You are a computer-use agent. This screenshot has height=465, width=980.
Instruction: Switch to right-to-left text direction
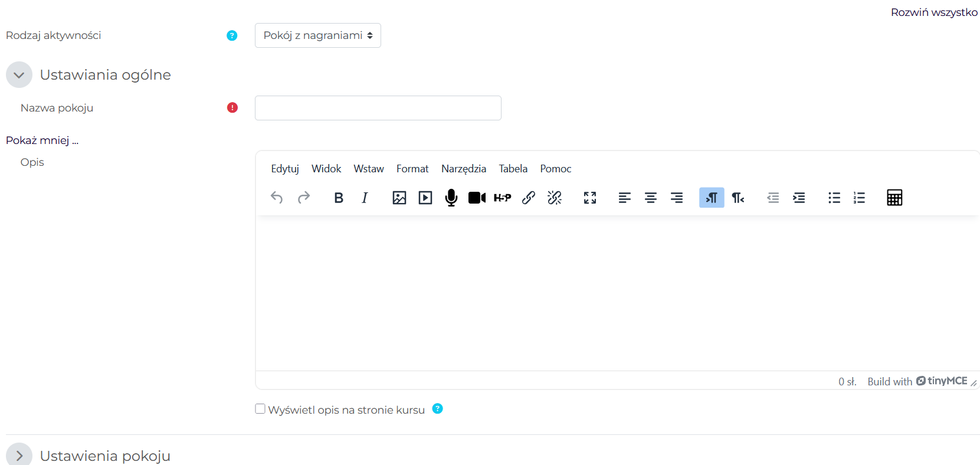pos(738,198)
